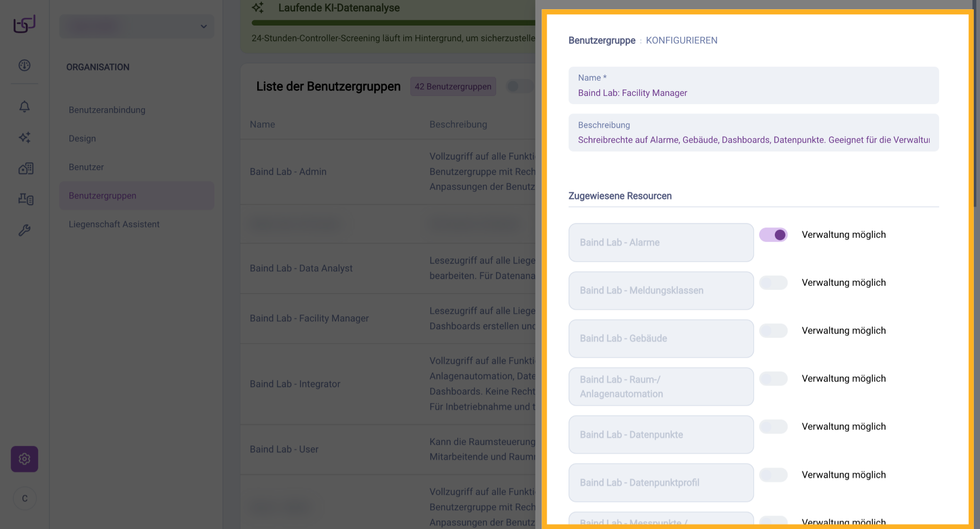Enable management toggle for Baind Lab - Gebäude

pyautogui.click(x=773, y=331)
